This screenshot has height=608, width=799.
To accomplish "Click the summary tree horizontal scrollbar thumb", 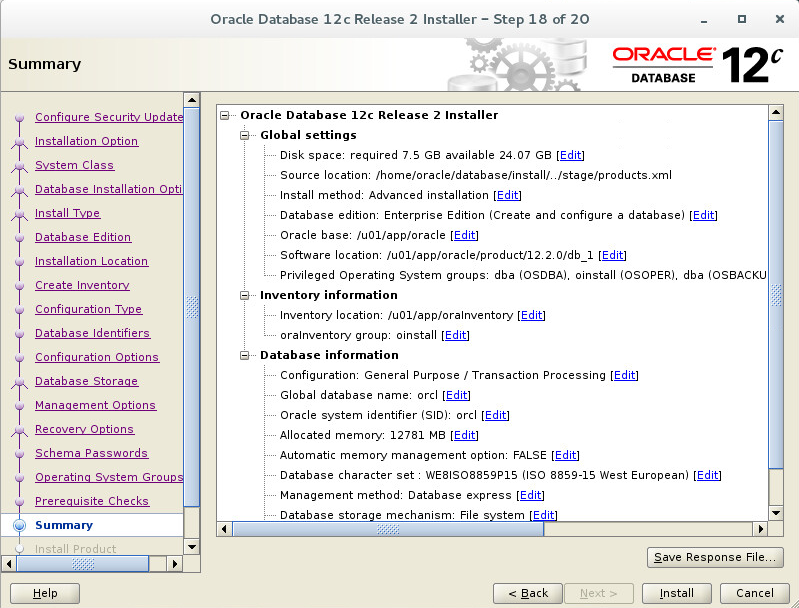I will (x=388, y=529).
